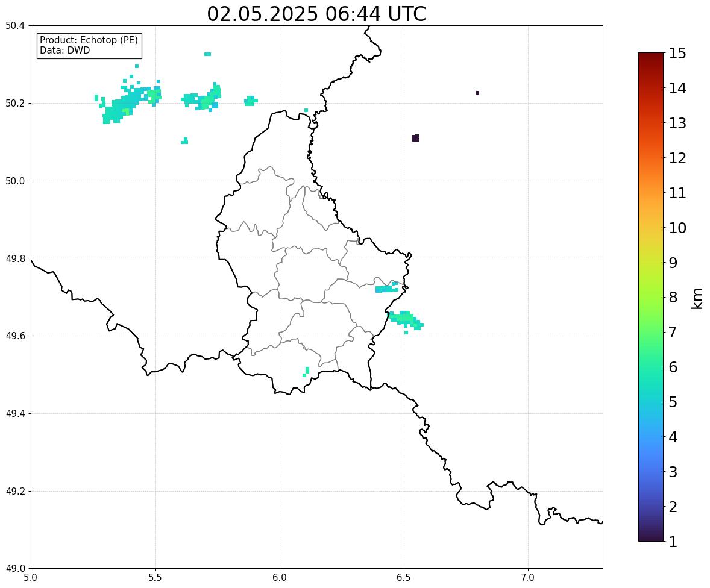This screenshot has width=710, height=588.
Task: Click the colorbar tick label '10'
Action: (x=677, y=228)
